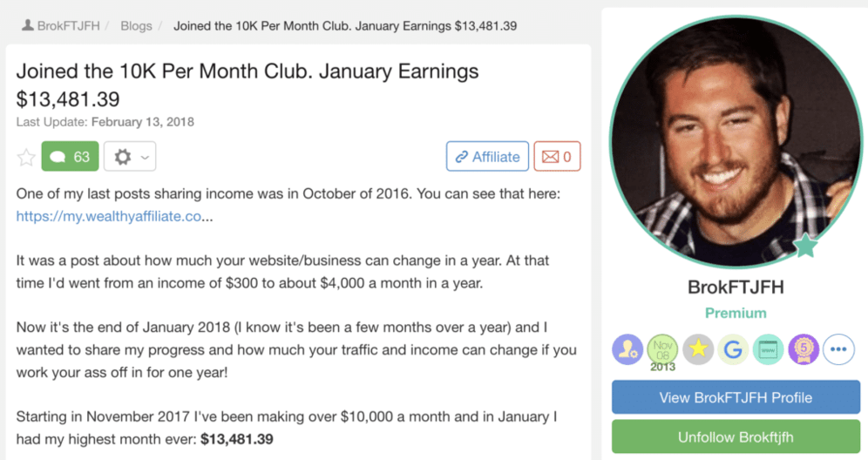Image resolution: width=868 pixels, height=460 pixels.
Task: Click the Affiliate link button
Action: (x=487, y=157)
